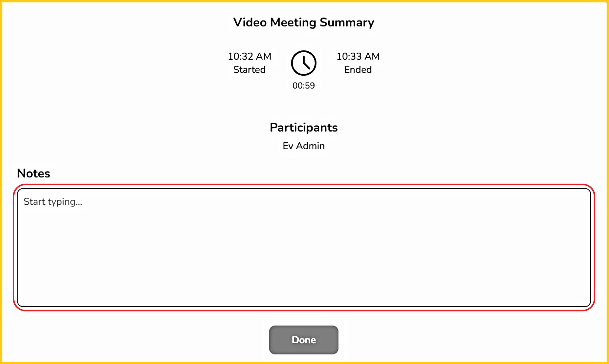Click the Started label
The image size is (609, 364).
pyautogui.click(x=249, y=70)
